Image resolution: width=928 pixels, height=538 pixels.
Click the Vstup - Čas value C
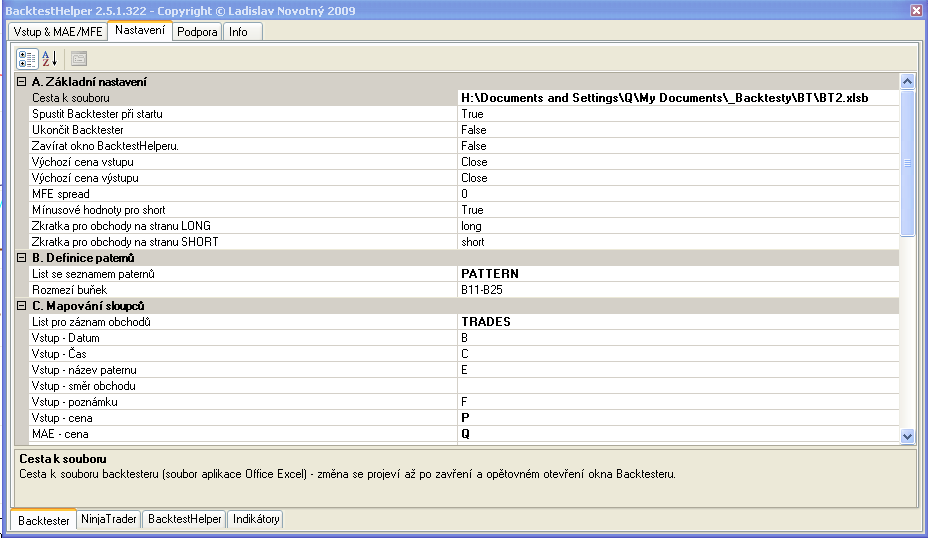coord(678,353)
